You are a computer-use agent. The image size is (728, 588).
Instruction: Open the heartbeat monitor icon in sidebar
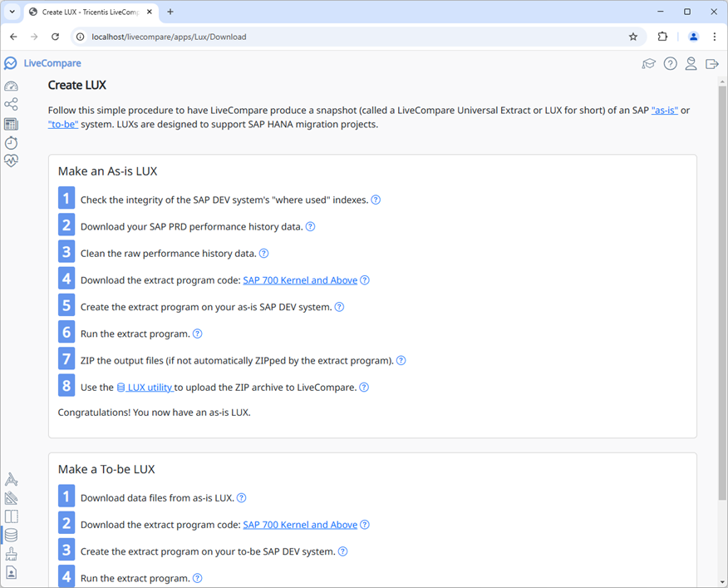tap(11, 161)
